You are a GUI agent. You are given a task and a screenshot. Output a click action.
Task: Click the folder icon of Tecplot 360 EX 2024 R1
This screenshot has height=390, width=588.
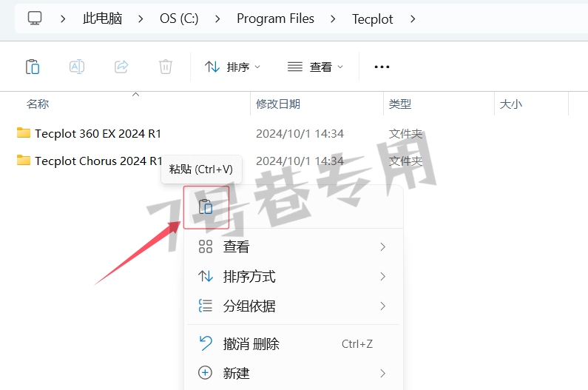tap(24, 133)
